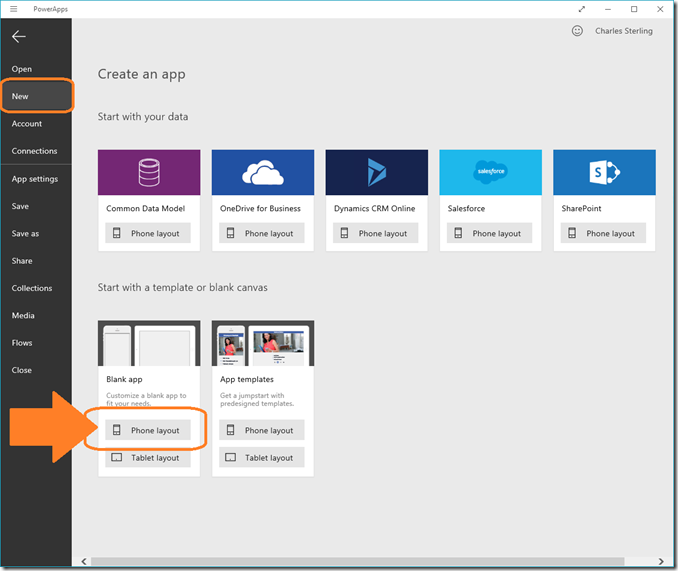
Task: Select the Salesforce logo tile
Action: tap(490, 172)
